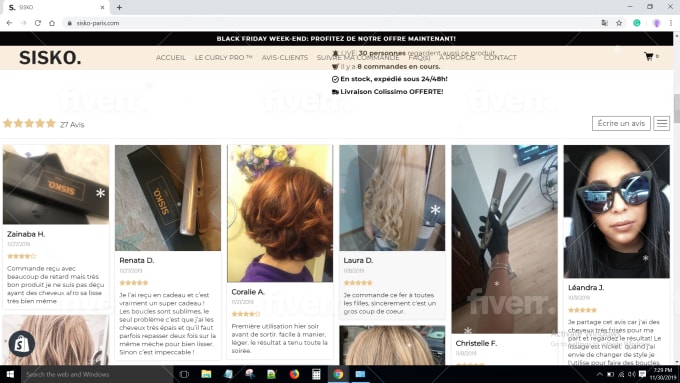
Task: Click the SISKO. logo
Action: click(x=50, y=58)
